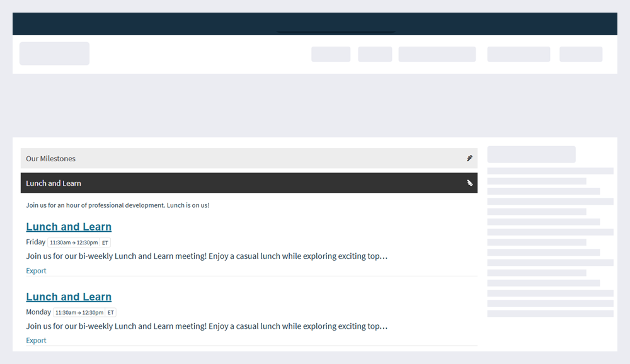Click the Monday 11:30am → 12:30pm time badge
Screen dimensions: 630x364
79,312
